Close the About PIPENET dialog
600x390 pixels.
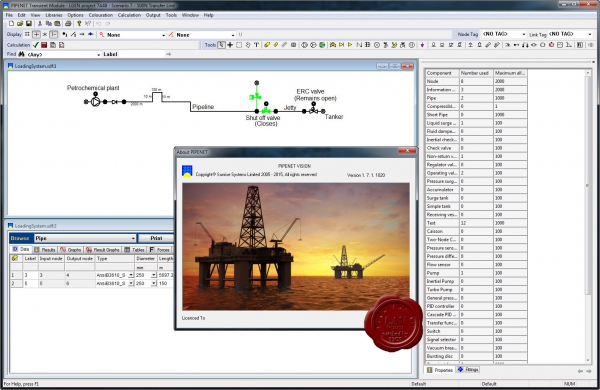click(406, 152)
